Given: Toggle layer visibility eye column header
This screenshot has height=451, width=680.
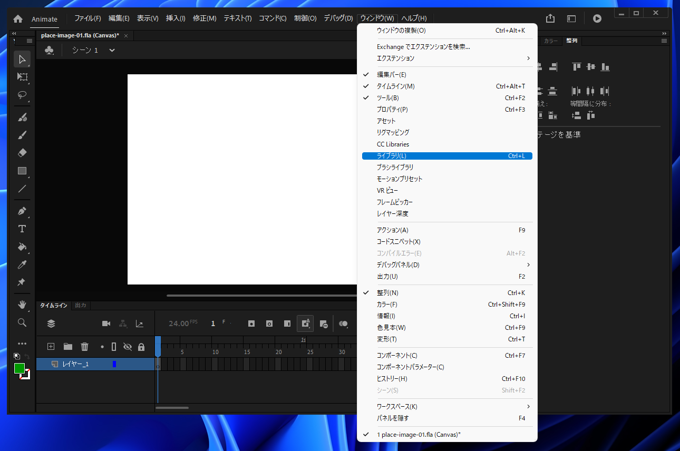Looking at the screenshot, I should click(128, 347).
